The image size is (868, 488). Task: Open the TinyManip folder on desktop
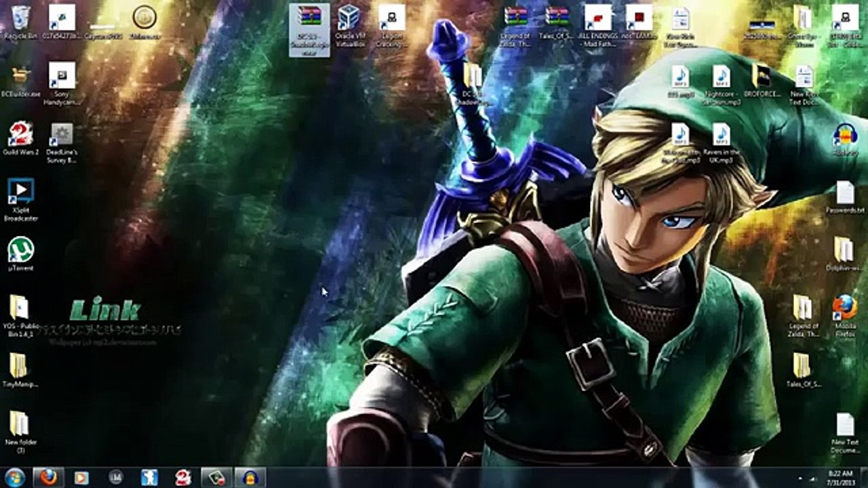[x=20, y=370]
